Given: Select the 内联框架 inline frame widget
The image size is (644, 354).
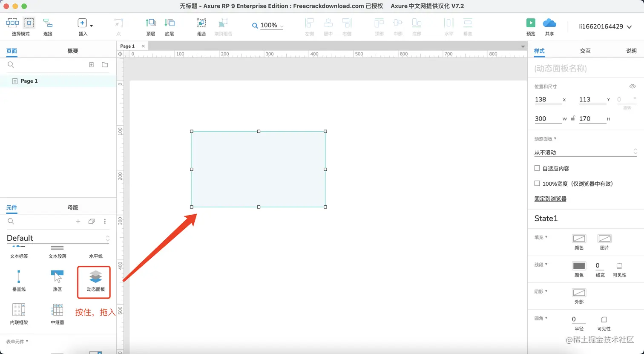Looking at the screenshot, I should 19,314.
